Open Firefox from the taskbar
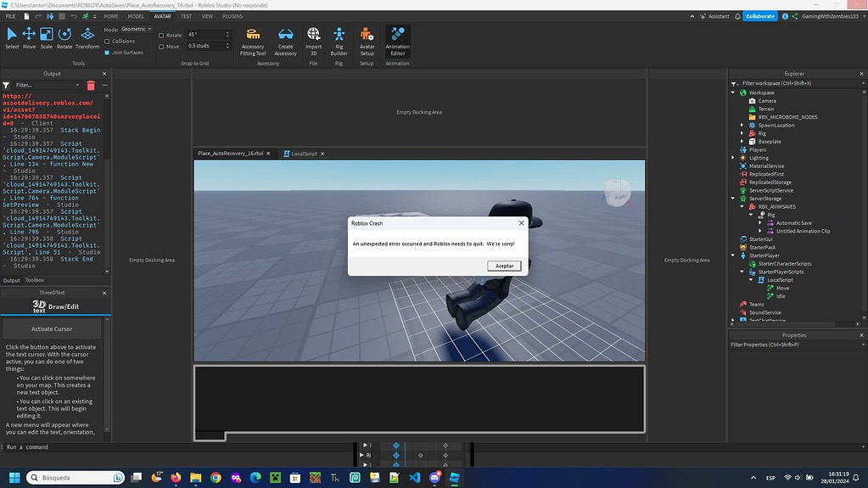This screenshot has height=488, width=868. click(176, 478)
